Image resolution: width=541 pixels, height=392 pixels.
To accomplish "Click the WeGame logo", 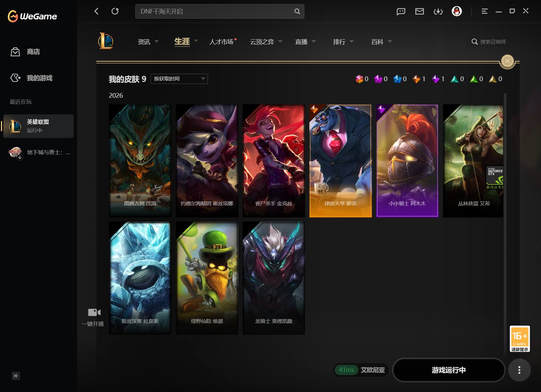I will (32, 16).
